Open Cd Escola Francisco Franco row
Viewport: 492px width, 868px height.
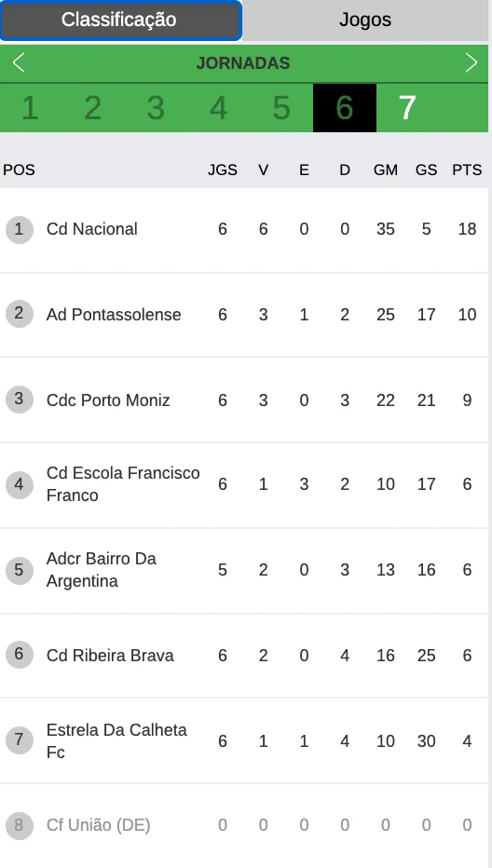point(244,485)
